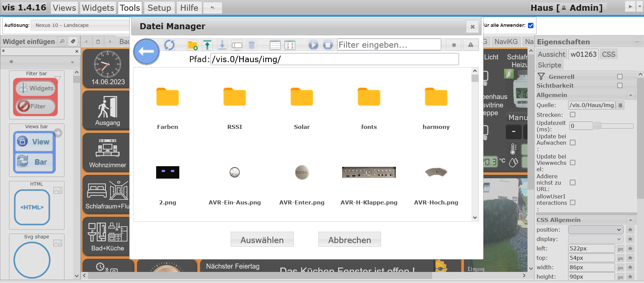
Task: Open the Widgets menu
Action: click(98, 8)
